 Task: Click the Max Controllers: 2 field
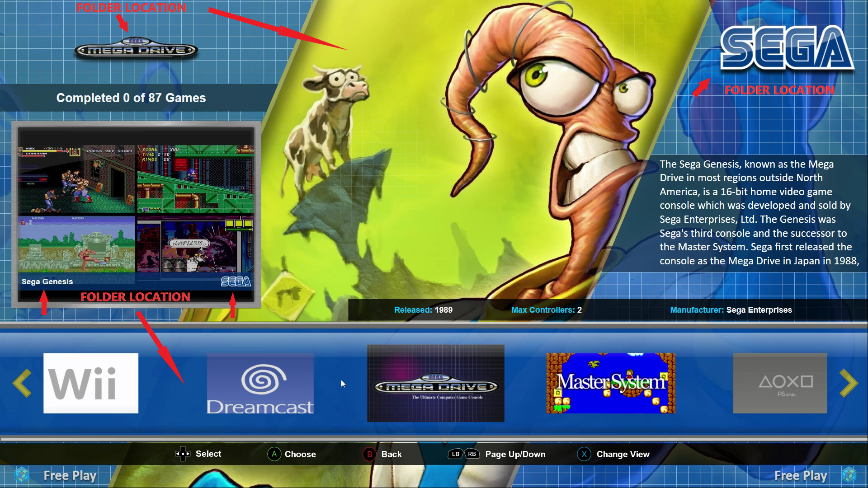coord(547,310)
